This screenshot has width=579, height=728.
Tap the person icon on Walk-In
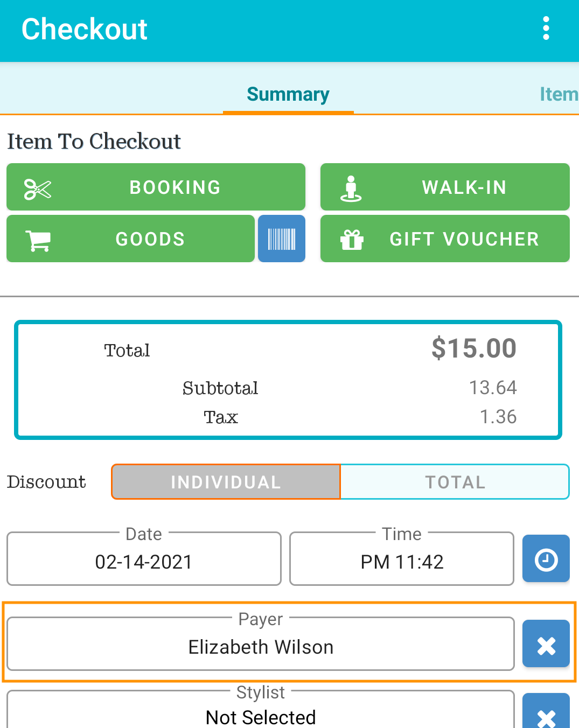click(351, 188)
